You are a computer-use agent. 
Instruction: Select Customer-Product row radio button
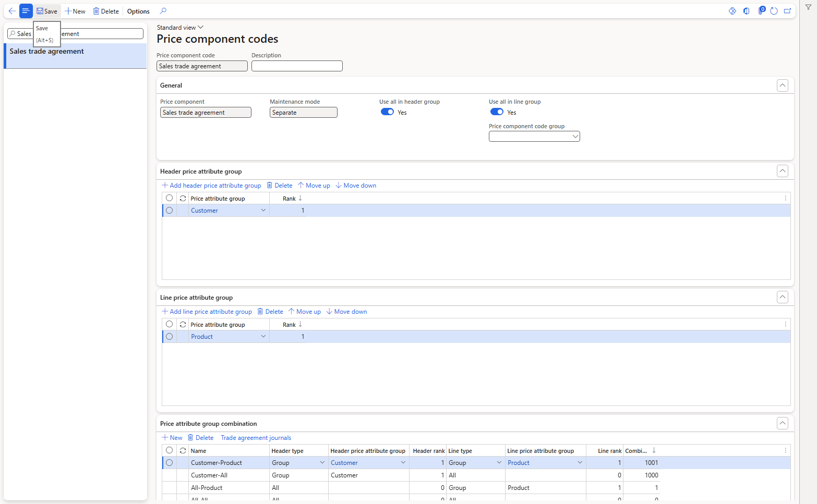169,463
